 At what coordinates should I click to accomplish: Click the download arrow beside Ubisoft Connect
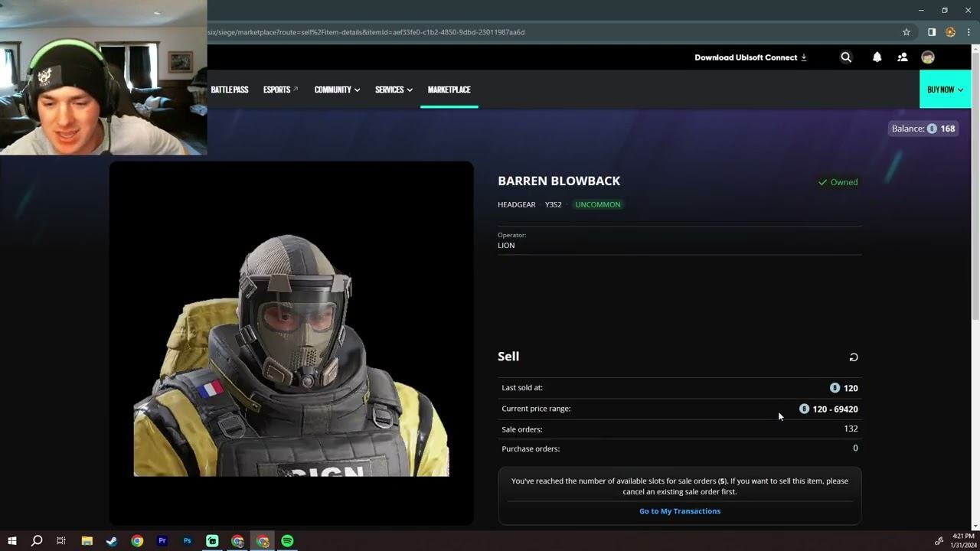804,57
